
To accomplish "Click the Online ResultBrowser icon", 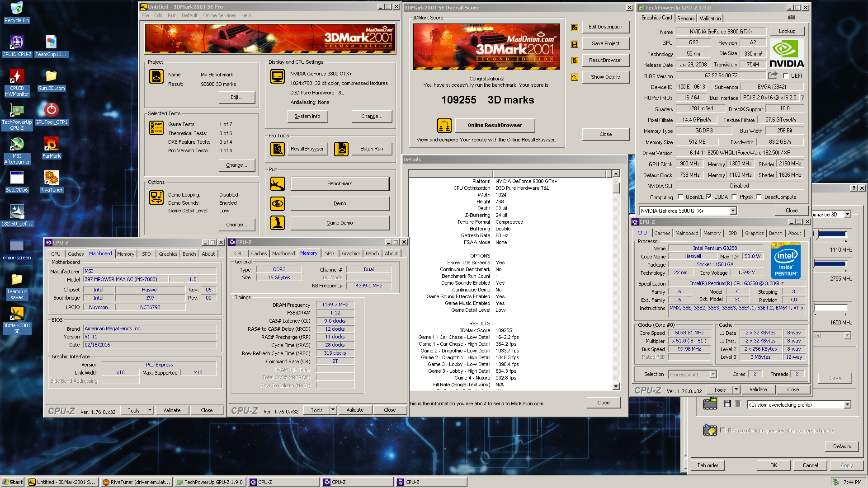I will (444, 126).
